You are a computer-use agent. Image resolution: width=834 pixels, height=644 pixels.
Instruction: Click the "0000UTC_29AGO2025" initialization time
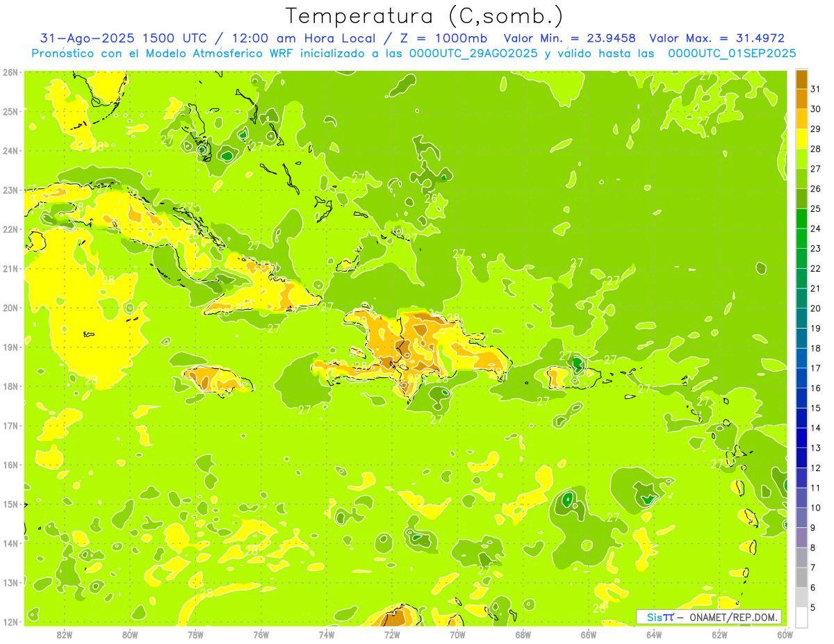(x=473, y=53)
